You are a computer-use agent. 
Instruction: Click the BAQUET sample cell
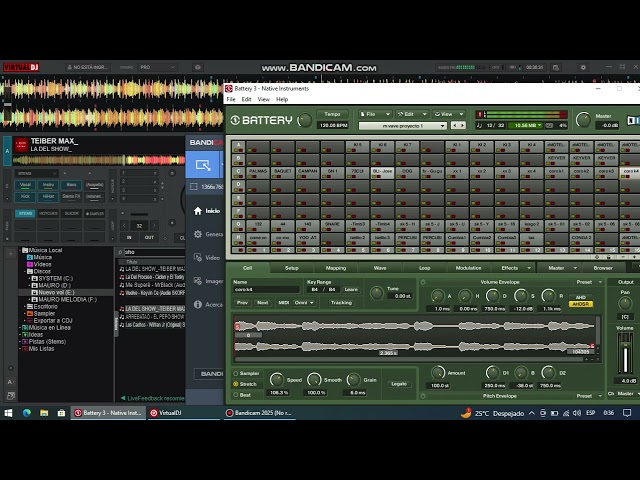(x=282, y=173)
